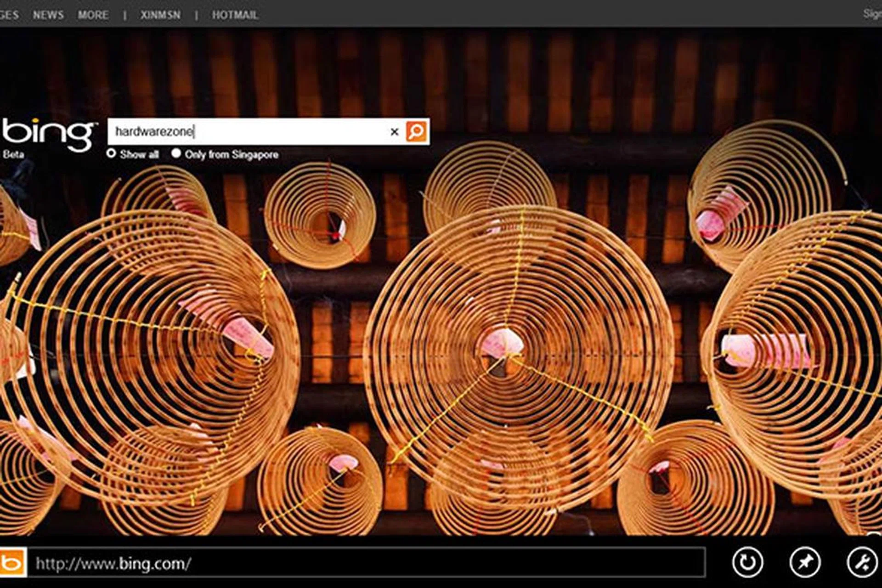Screen dimensions: 882x588
Task: Open page tools wrench icon
Action: coord(861,562)
